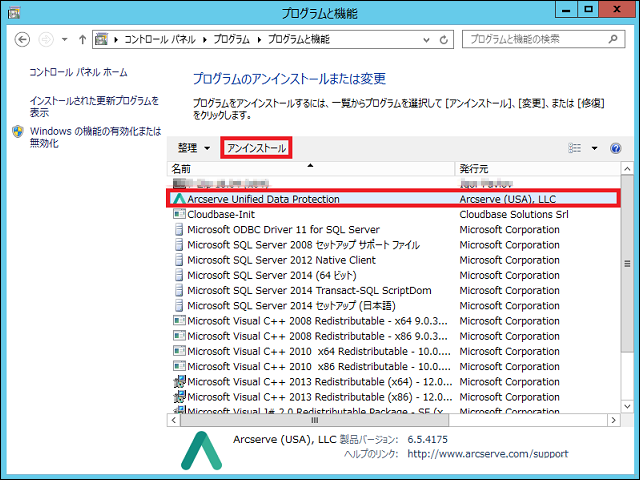Click icon of Transact-SQL ScriptDom row

click(179, 290)
